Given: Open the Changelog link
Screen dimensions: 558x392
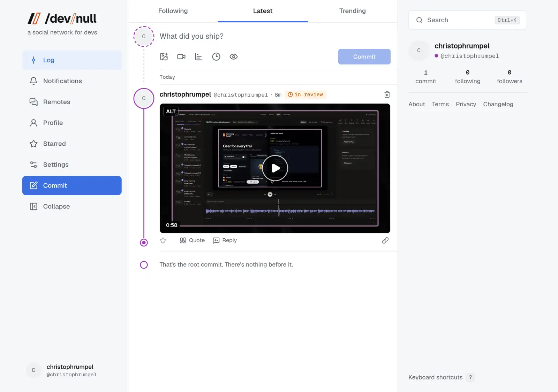Looking at the screenshot, I should point(498,104).
